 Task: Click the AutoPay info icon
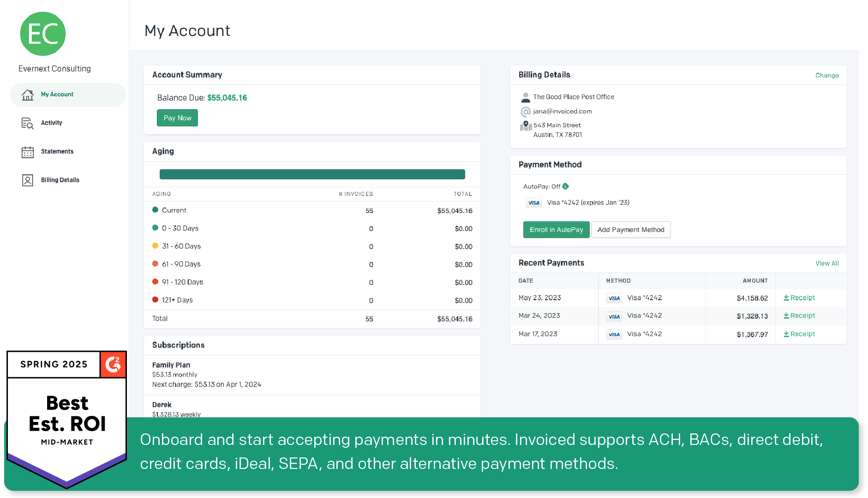tap(566, 186)
